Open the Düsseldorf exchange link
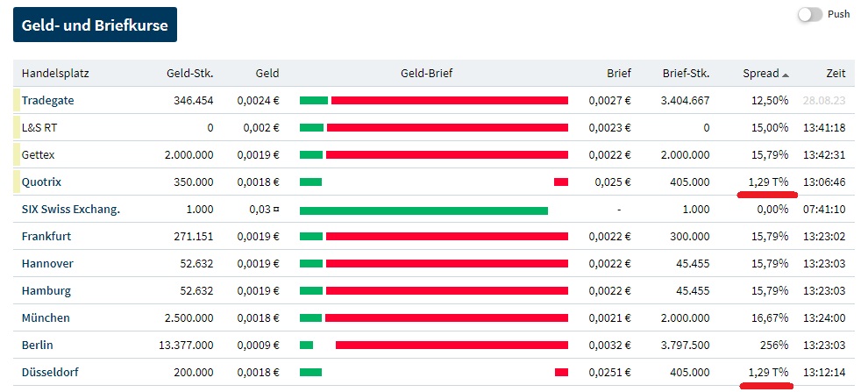Image resolution: width=868 pixels, height=392 pixels. click(x=50, y=372)
